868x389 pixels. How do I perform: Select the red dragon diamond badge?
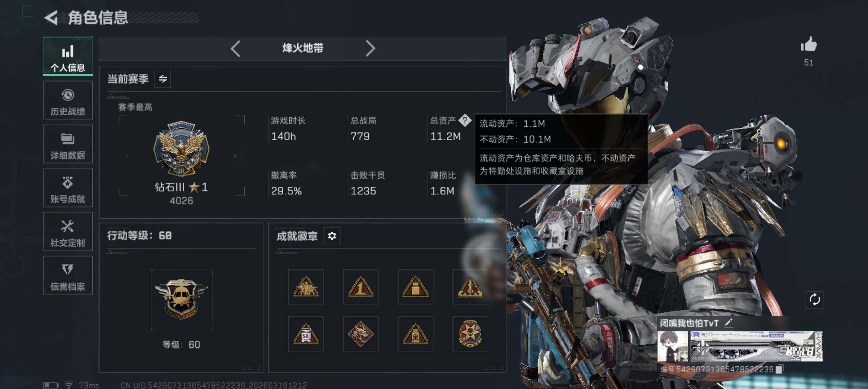coord(360,334)
